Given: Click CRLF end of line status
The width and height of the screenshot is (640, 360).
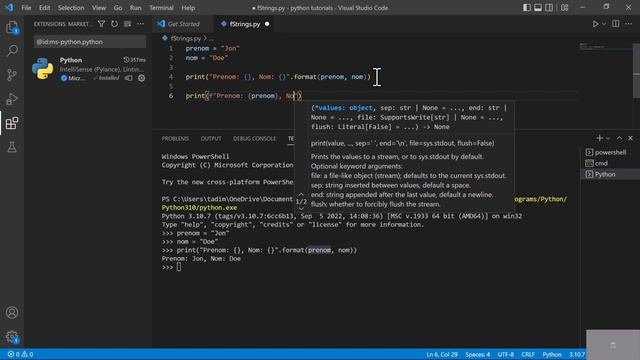Looking at the screenshot, I should 528,354.
